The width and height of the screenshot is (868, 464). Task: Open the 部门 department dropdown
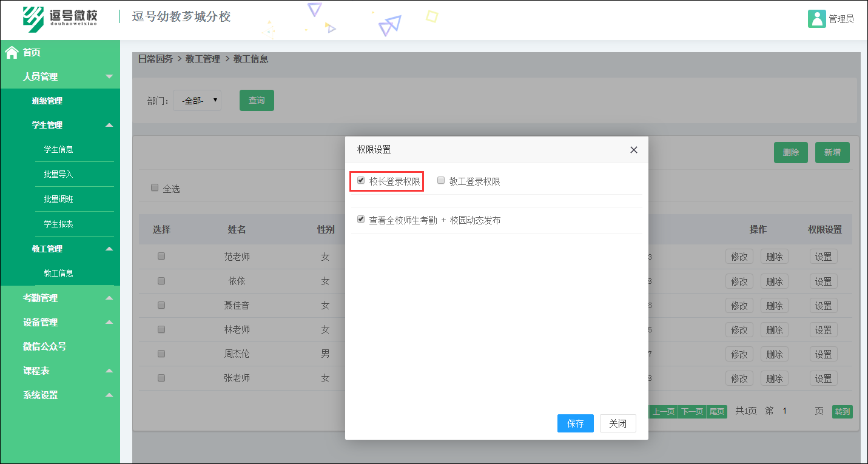coord(197,100)
